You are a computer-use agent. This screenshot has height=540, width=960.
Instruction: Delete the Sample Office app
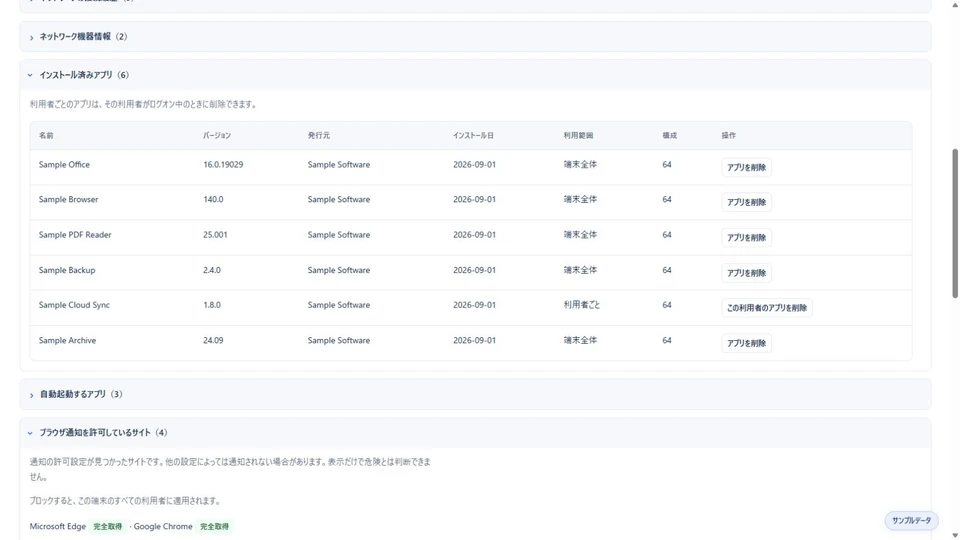[746, 167]
